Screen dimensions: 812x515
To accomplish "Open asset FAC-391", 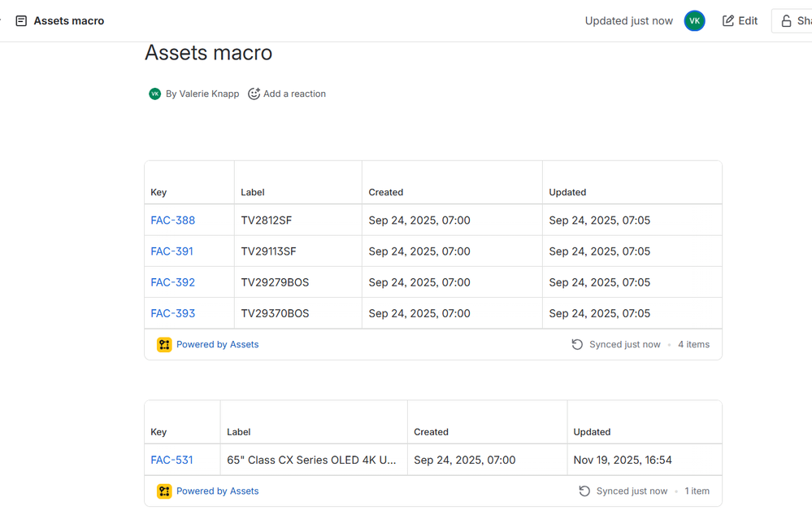I will point(172,251).
